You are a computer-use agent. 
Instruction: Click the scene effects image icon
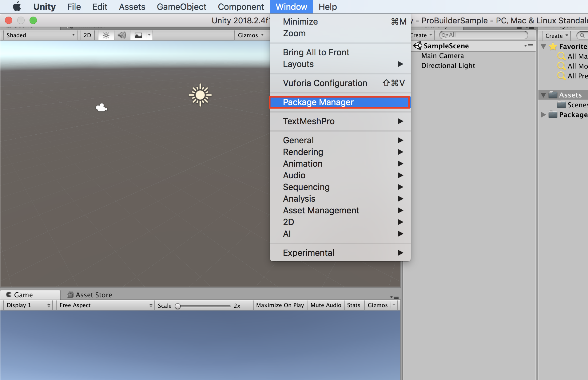[x=138, y=35]
